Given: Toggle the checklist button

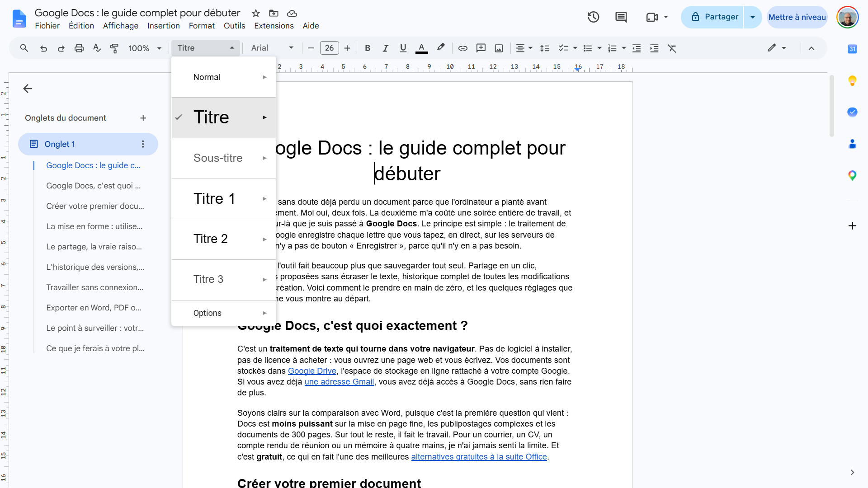Looking at the screenshot, I should 563,48.
